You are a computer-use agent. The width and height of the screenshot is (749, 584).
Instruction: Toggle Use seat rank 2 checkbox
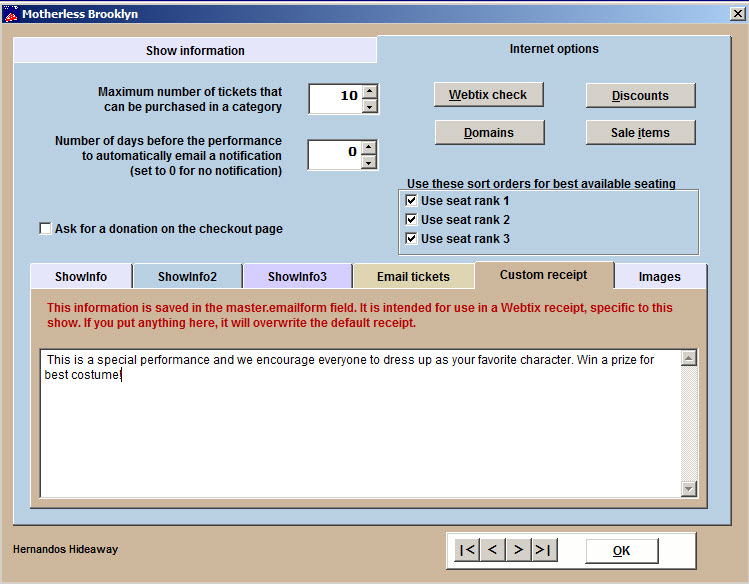[411, 220]
